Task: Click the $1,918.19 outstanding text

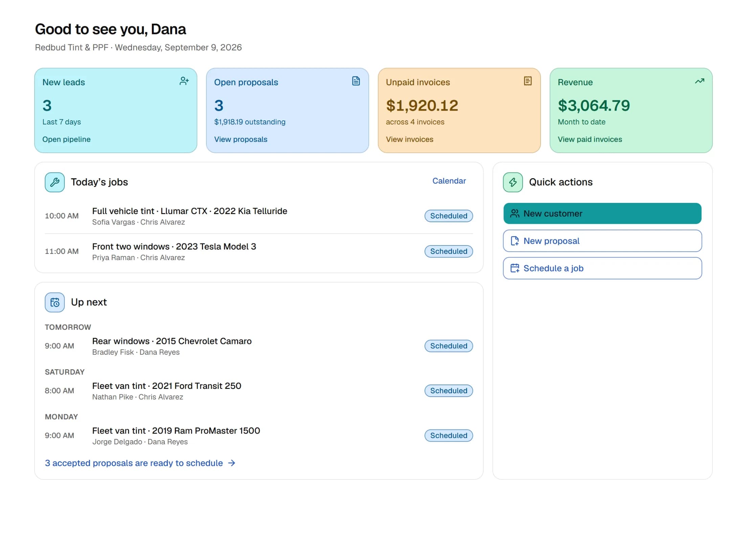Action: pyautogui.click(x=250, y=122)
